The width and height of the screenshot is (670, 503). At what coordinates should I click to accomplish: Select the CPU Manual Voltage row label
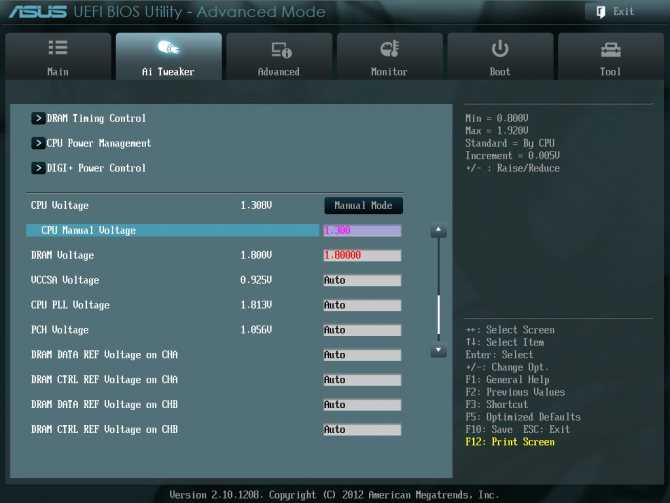pos(88,230)
